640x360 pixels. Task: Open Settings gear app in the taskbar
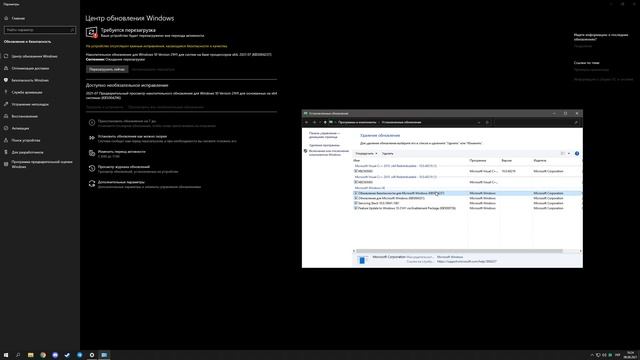92,355
